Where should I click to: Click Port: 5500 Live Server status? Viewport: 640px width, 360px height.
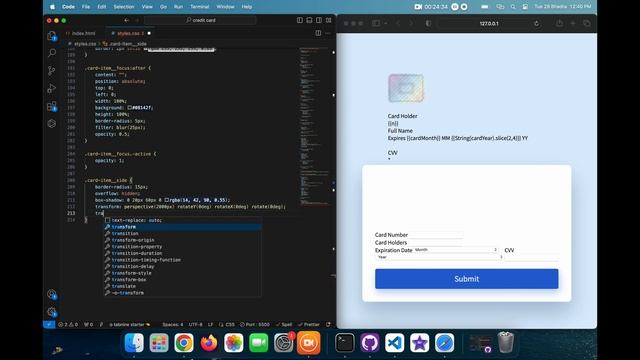click(x=255, y=324)
